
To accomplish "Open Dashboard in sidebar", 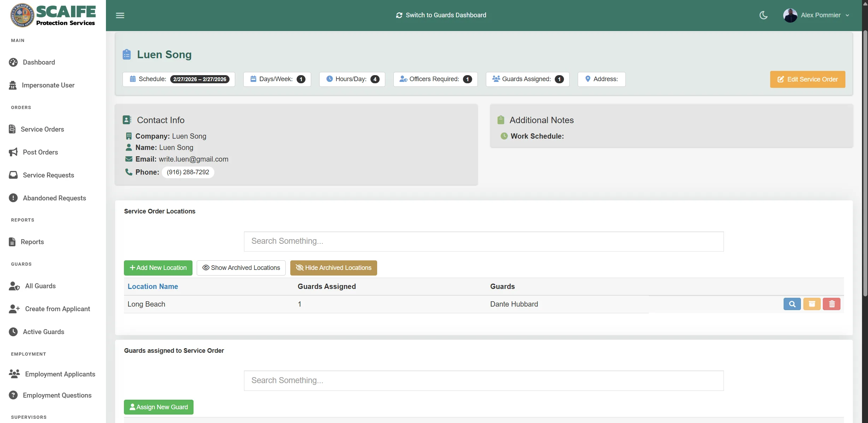I will pos(39,62).
